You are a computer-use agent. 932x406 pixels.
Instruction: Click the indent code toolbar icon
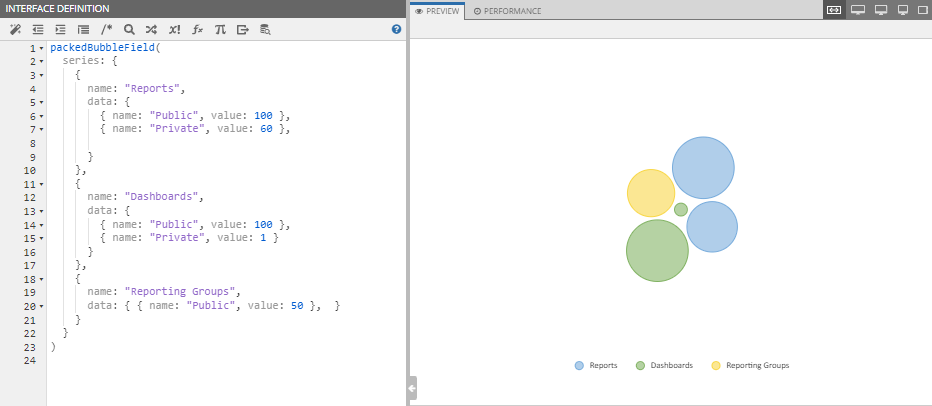[x=61, y=30]
